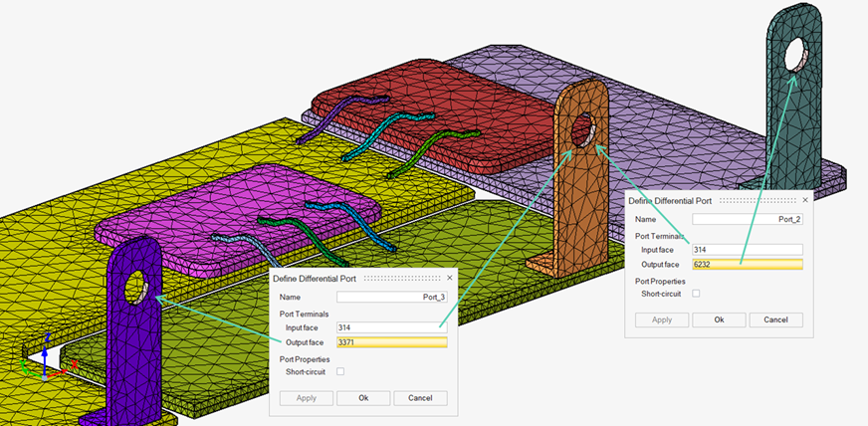Enable Short-circuit in the Port_2 dialog

tap(696, 294)
